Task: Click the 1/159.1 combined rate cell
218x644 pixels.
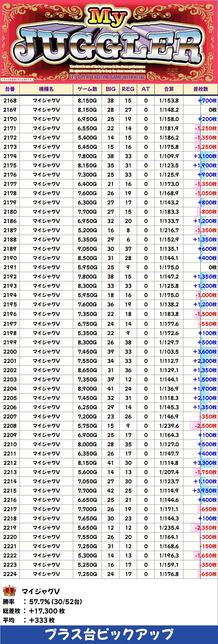Action: (x=169, y=565)
